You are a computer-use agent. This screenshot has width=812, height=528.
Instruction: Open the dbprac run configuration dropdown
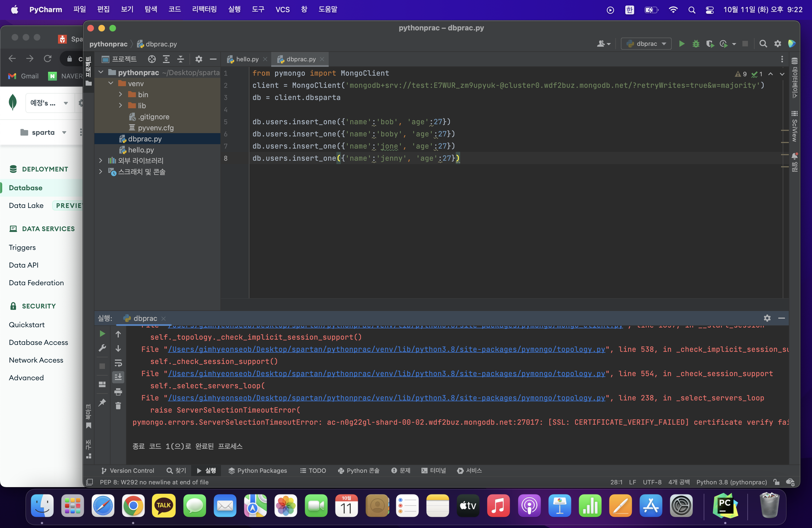pyautogui.click(x=646, y=44)
